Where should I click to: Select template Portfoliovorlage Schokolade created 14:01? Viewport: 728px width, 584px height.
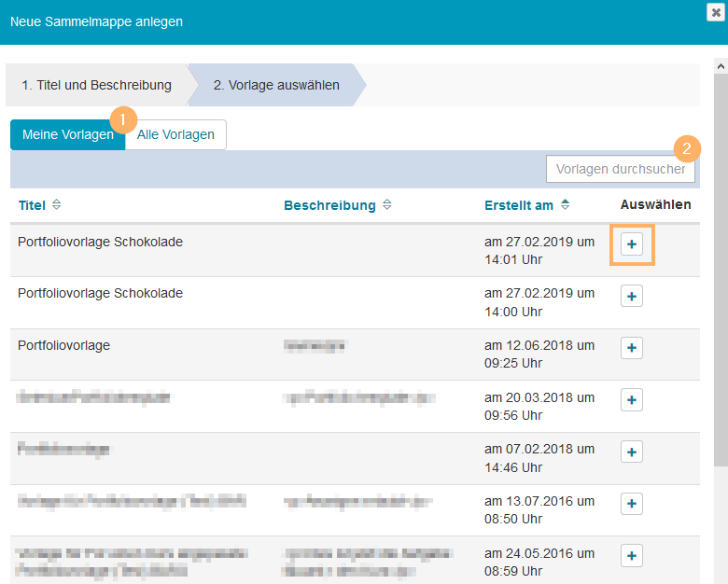click(x=632, y=243)
